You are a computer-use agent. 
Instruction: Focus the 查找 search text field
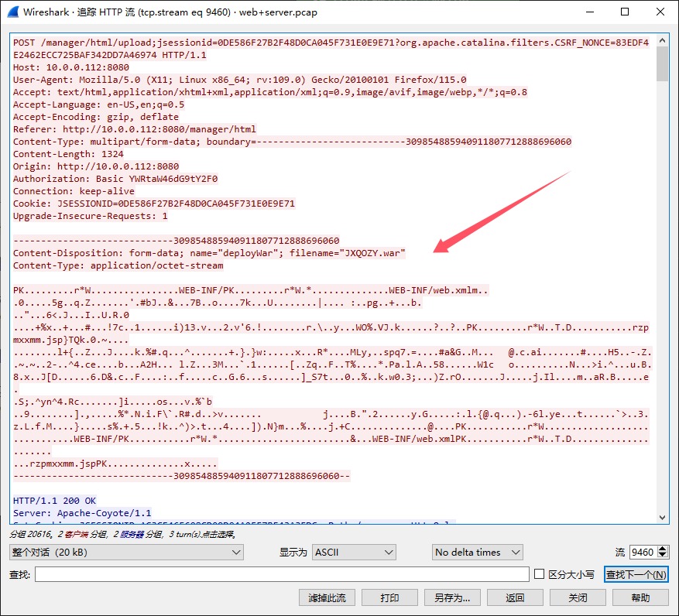coord(282,574)
